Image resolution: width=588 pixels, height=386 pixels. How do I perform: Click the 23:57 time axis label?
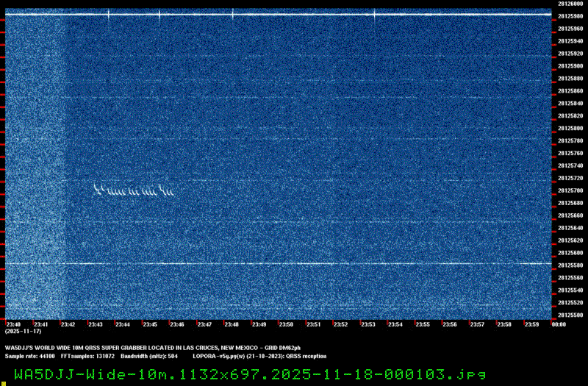pos(477,324)
